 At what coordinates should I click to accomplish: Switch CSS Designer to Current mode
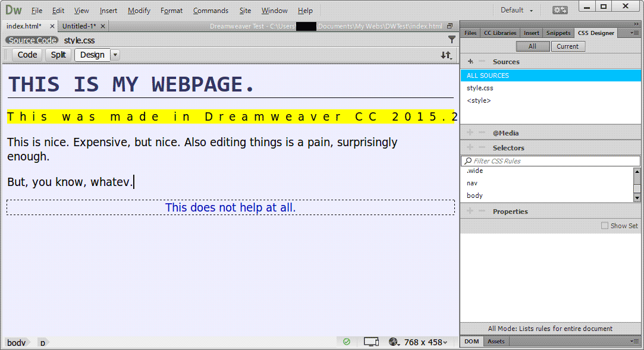568,46
